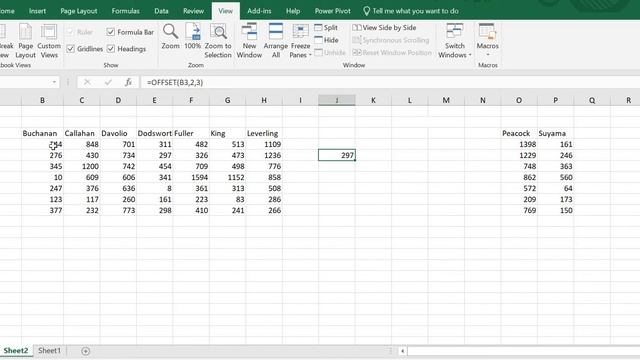
Task: Click Zoom to Selection
Action: (x=218, y=41)
